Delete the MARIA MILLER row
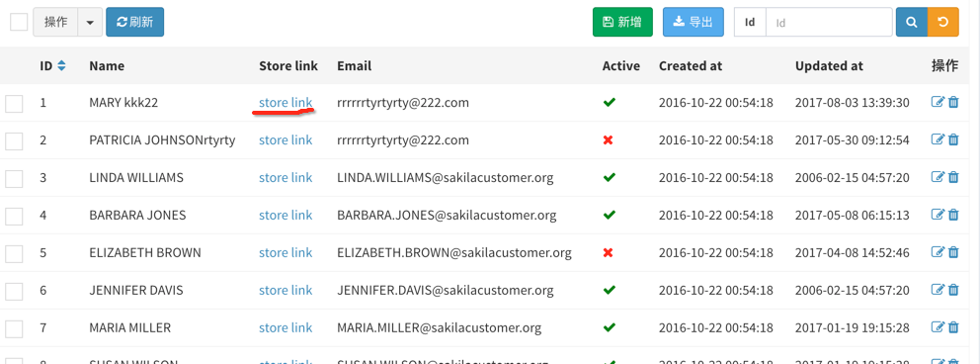 click(x=953, y=327)
